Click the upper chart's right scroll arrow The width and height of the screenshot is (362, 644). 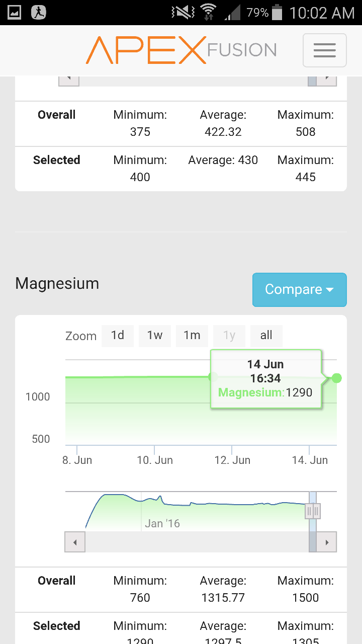[327, 78]
